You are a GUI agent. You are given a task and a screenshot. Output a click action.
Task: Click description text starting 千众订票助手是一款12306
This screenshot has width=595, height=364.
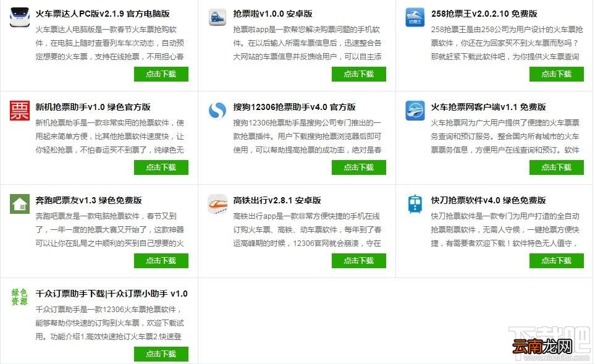point(109,323)
